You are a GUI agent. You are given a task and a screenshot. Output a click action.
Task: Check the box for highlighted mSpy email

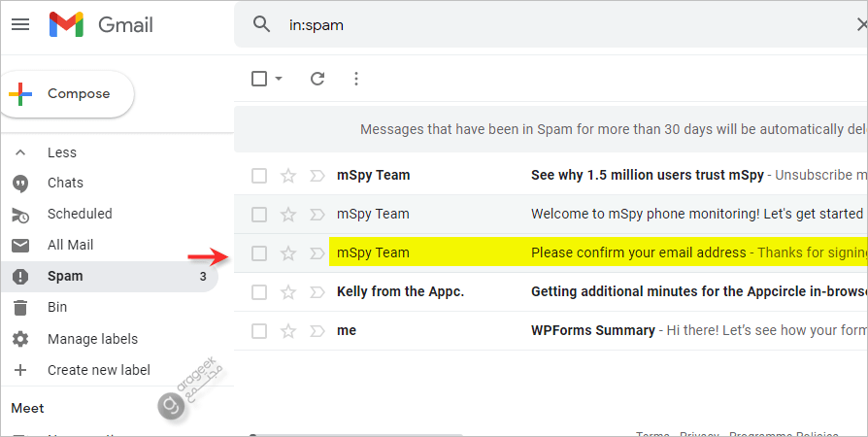pyautogui.click(x=259, y=253)
